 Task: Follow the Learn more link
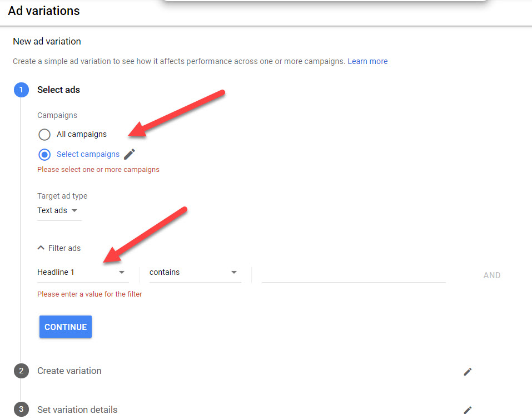pyautogui.click(x=367, y=61)
